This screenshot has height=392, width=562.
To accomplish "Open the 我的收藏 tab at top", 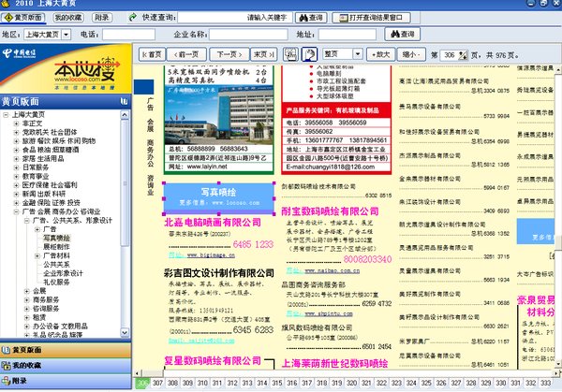I will (68, 18).
